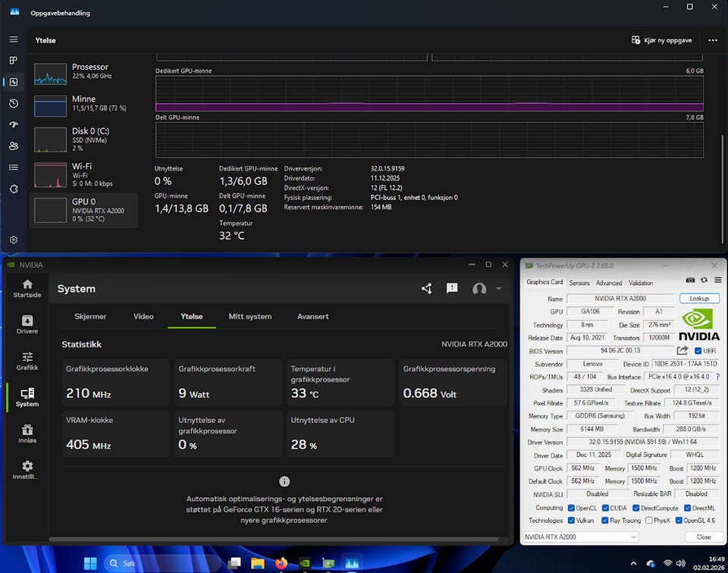Open the Drivere section in NVIDIA app
The width and height of the screenshot is (728, 573).
[27, 324]
